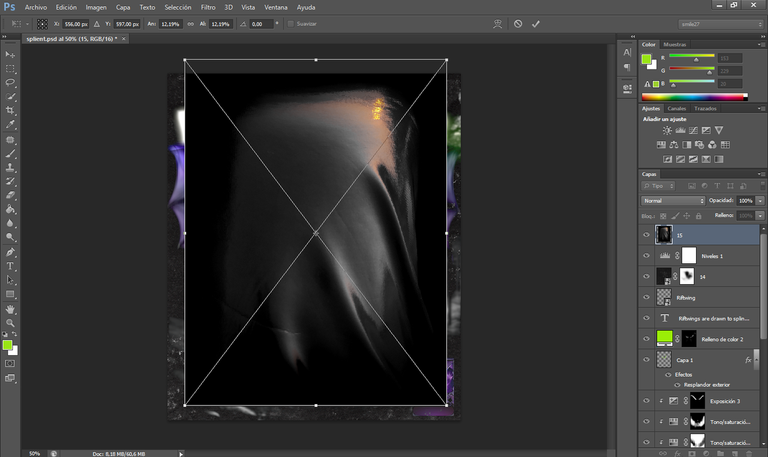Open the Capa menu
The height and width of the screenshot is (457, 768).
pos(123,7)
